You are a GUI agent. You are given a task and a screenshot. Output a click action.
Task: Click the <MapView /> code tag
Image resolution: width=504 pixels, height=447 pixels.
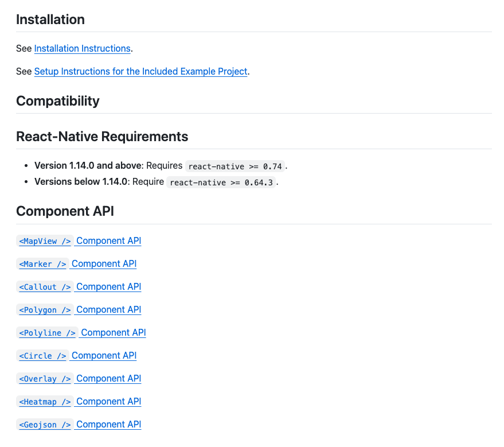pos(45,242)
